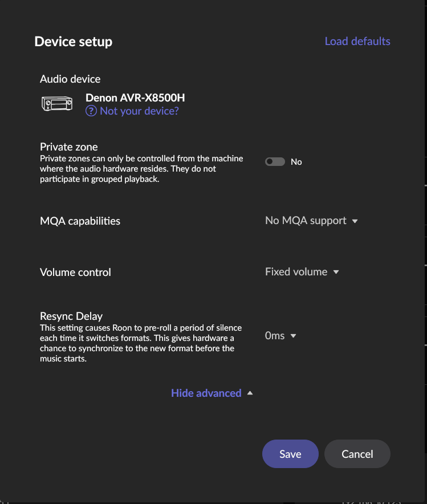Click the Denon AVR-X8500H device name

coord(135,97)
